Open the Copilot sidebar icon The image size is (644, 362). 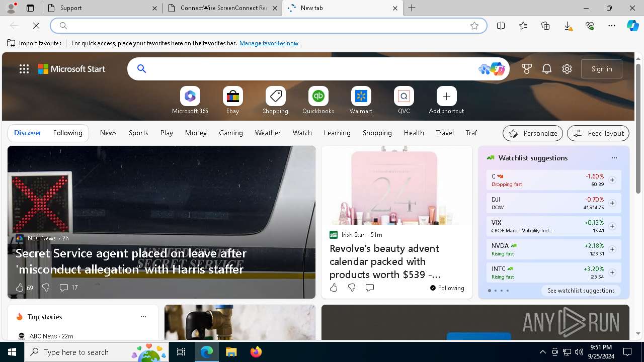tap(632, 26)
